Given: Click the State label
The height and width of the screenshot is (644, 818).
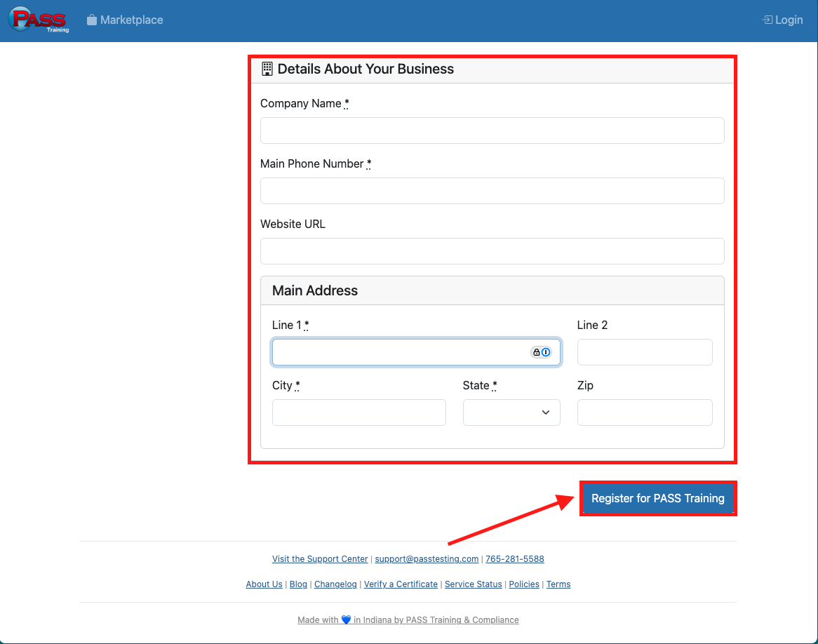Looking at the screenshot, I should pos(479,386).
